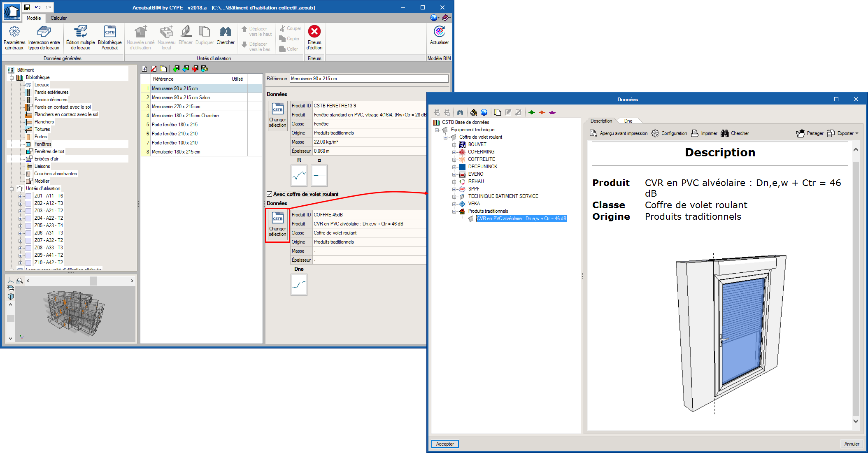Click axes icon in 3D view panel
The height and width of the screenshot is (453, 868).
[x=11, y=280]
